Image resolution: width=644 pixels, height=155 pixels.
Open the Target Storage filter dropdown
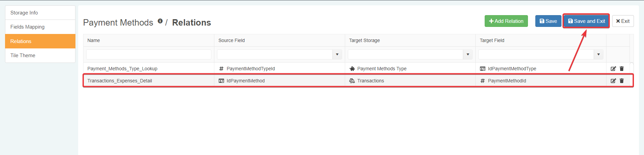pyautogui.click(x=468, y=54)
